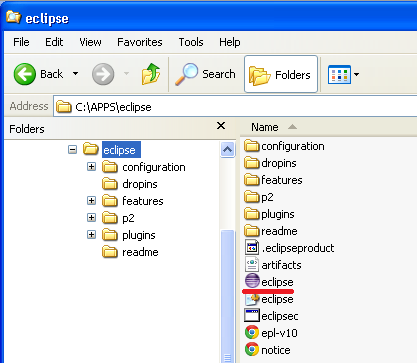417x363 pixels.
Task: Select p2 folder icon in file list
Action: (x=252, y=197)
